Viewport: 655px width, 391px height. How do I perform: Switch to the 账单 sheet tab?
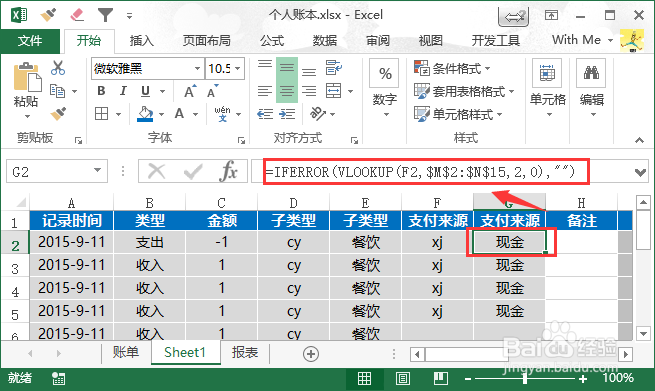(126, 353)
